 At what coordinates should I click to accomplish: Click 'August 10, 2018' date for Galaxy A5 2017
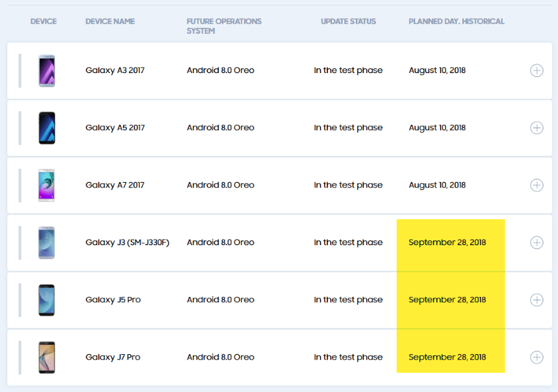tap(437, 128)
